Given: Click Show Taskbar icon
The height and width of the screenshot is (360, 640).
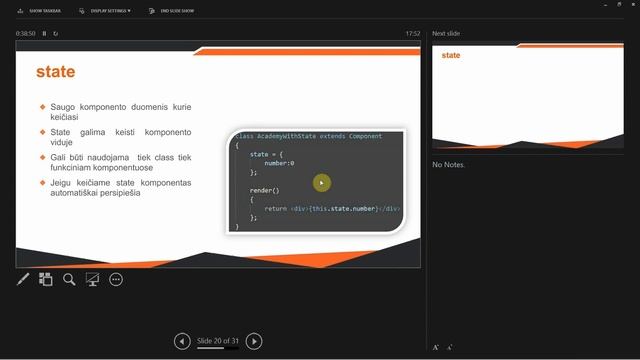Looking at the screenshot, I should coord(20,11).
